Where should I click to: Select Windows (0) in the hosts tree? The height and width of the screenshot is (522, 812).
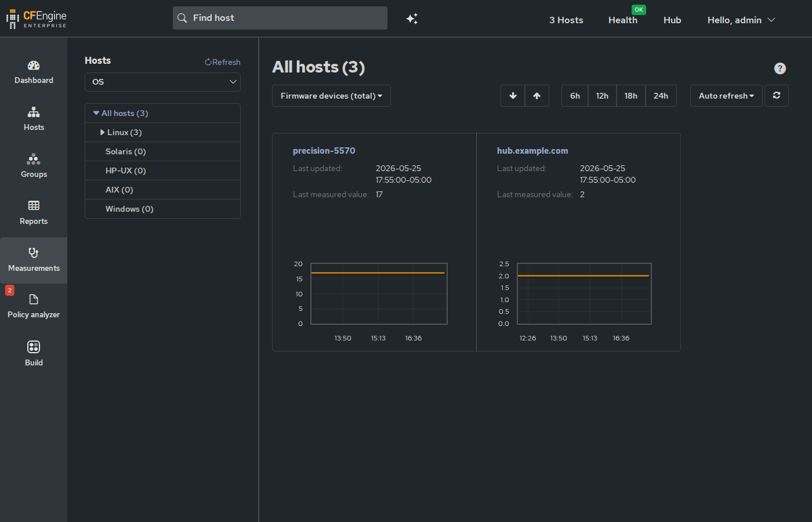coord(129,209)
